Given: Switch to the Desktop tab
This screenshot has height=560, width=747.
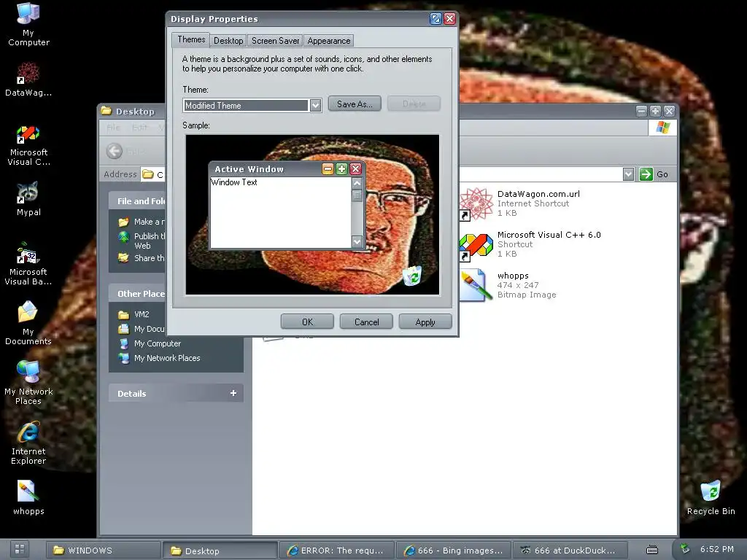Looking at the screenshot, I should click(x=228, y=41).
